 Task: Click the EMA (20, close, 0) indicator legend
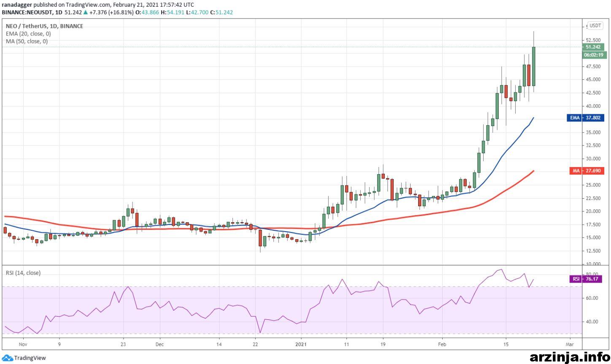point(28,34)
